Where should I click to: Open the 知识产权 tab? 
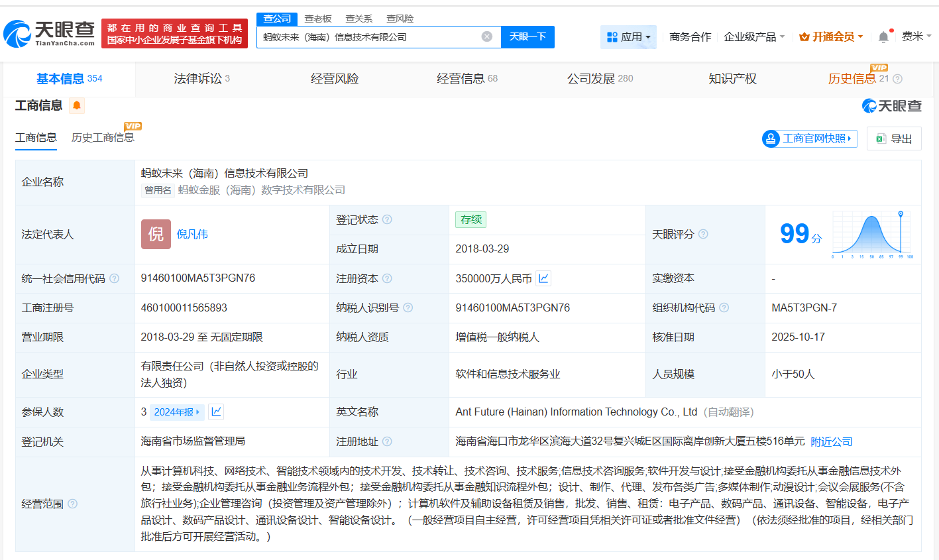click(x=732, y=78)
